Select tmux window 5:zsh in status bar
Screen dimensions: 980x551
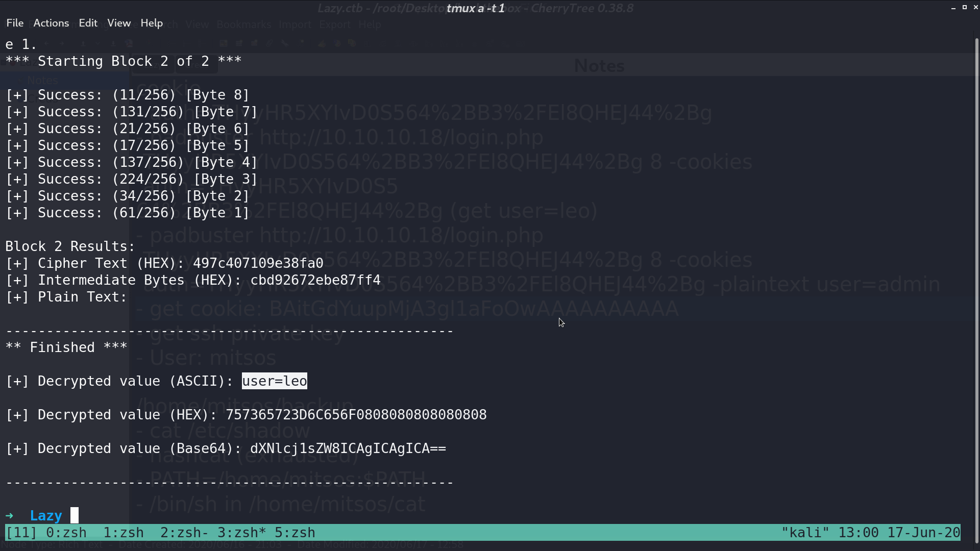[295, 533]
